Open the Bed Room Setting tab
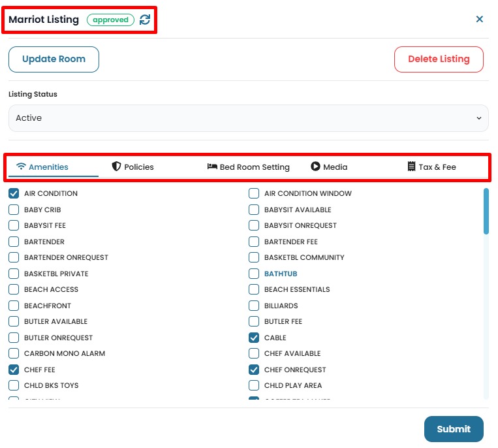This screenshot has width=498, height=448. pos(249,167)
